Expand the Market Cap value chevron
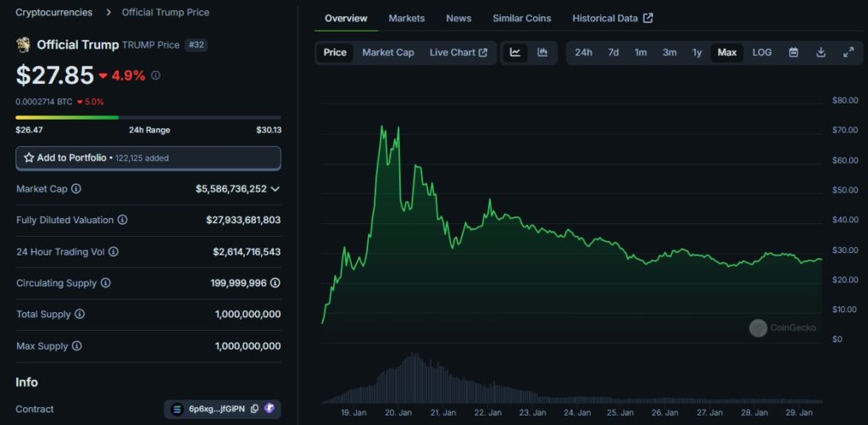 [275, 189]
